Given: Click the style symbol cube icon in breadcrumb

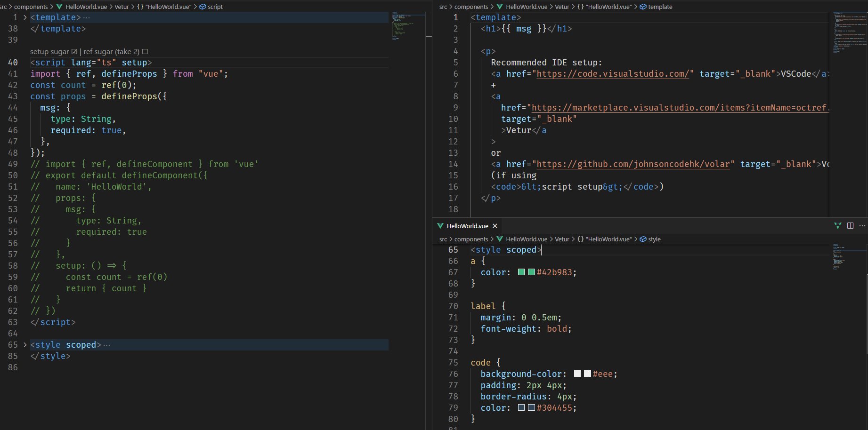Looking at the screenshot, I should [643, 239].
